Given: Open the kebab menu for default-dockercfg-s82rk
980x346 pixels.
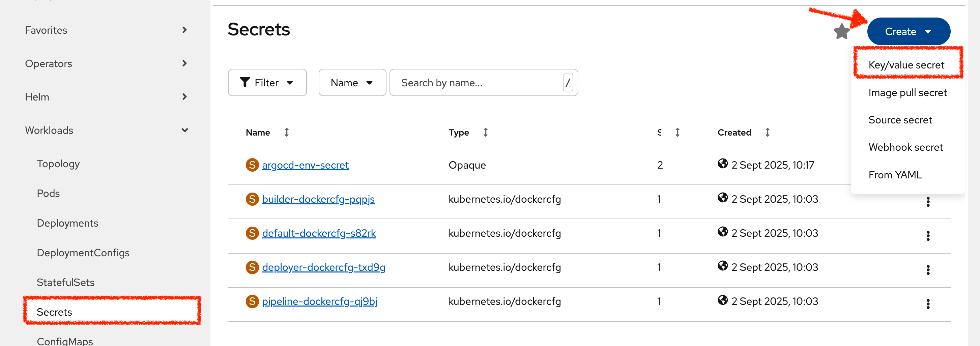Looking at the screenshot, I should point(928,235).
